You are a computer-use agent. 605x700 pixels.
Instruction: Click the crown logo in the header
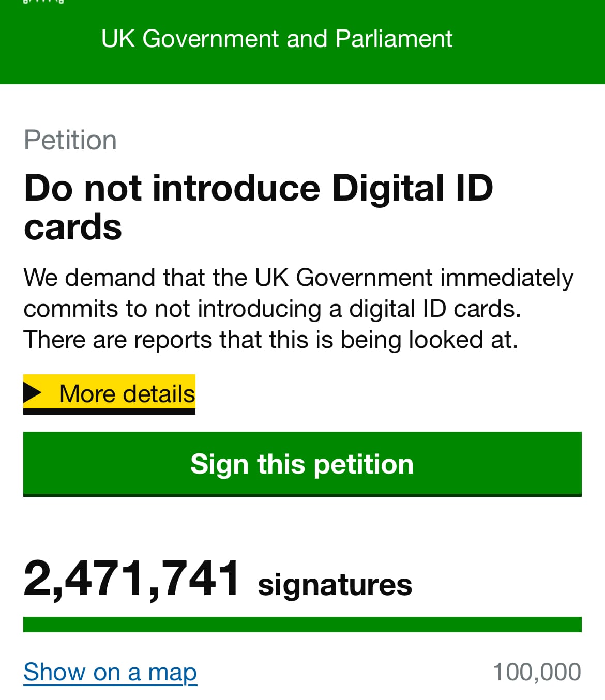[x=43, y=2]
